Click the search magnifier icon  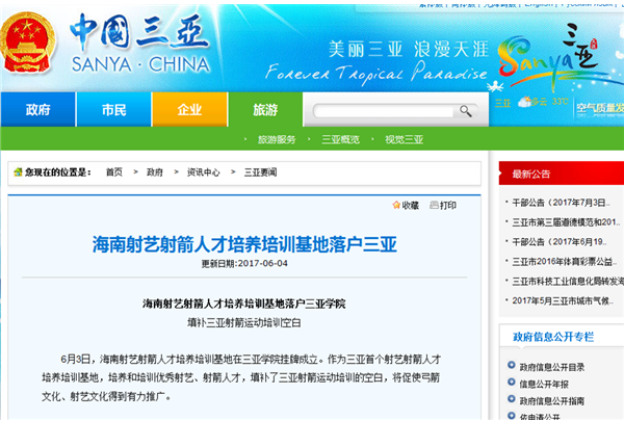[466, 111]
